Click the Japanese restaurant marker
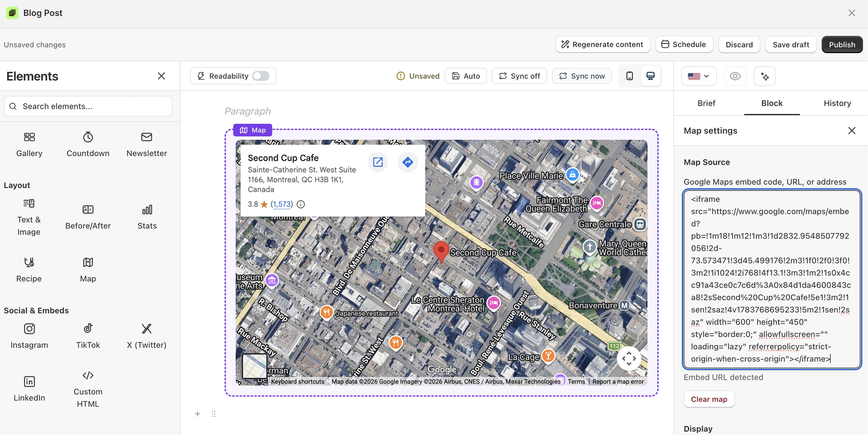Image resolution: width=868 pixels, height=435 pixels. tap(327, 313)
